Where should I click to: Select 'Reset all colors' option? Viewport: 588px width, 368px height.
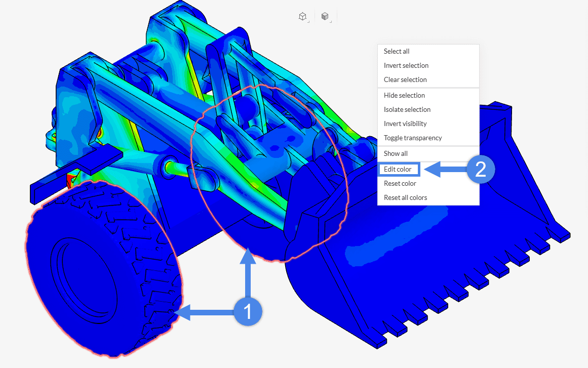405,197
